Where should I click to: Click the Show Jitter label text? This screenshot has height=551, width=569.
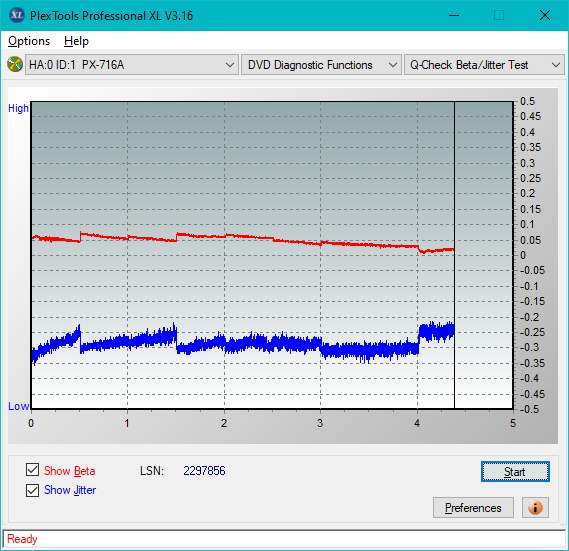[x=70, y=490]
